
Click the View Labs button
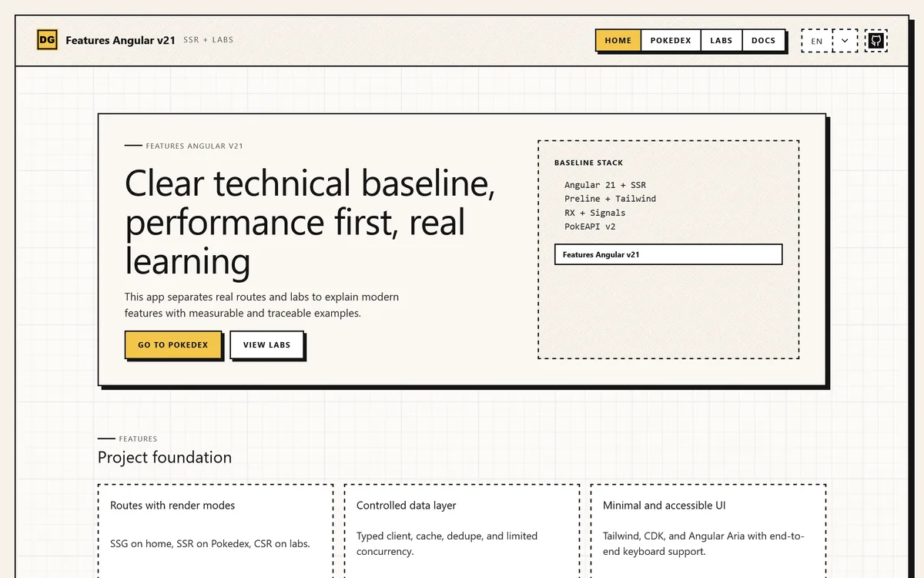point(267,344)
